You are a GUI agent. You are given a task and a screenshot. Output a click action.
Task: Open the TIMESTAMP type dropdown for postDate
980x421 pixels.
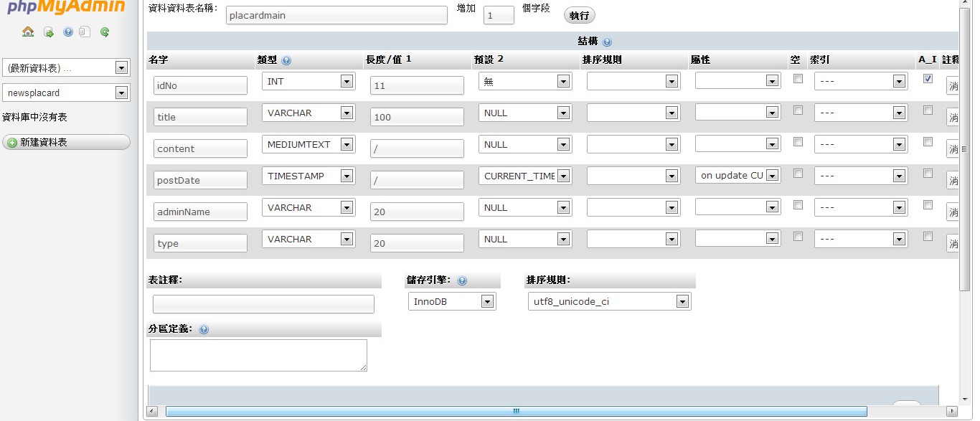tap(308, 176)
